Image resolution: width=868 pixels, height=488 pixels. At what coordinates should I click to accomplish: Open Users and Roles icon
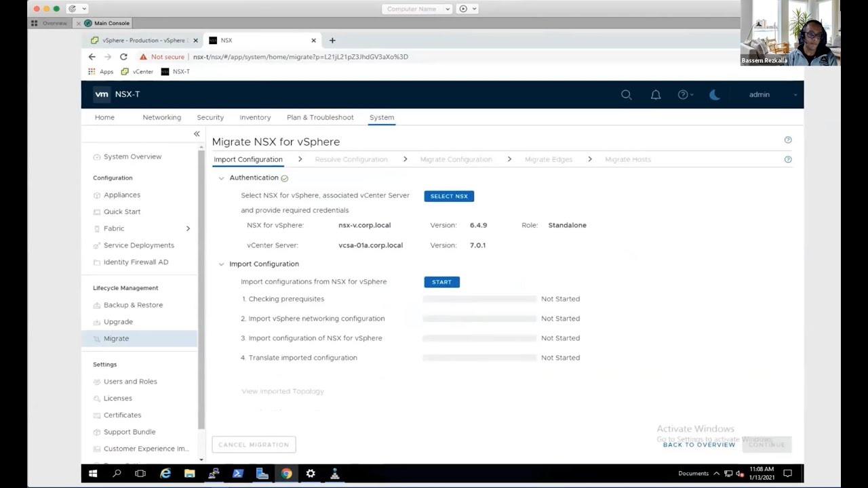97,382
